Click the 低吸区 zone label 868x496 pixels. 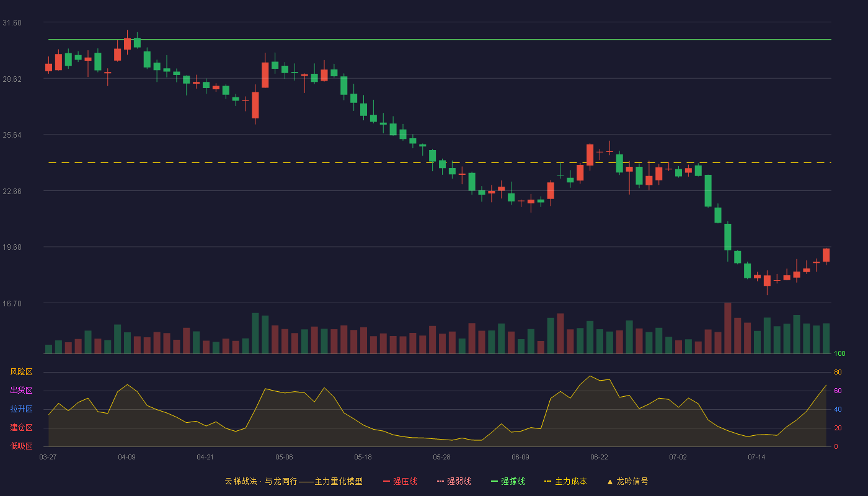coord(21,446)
